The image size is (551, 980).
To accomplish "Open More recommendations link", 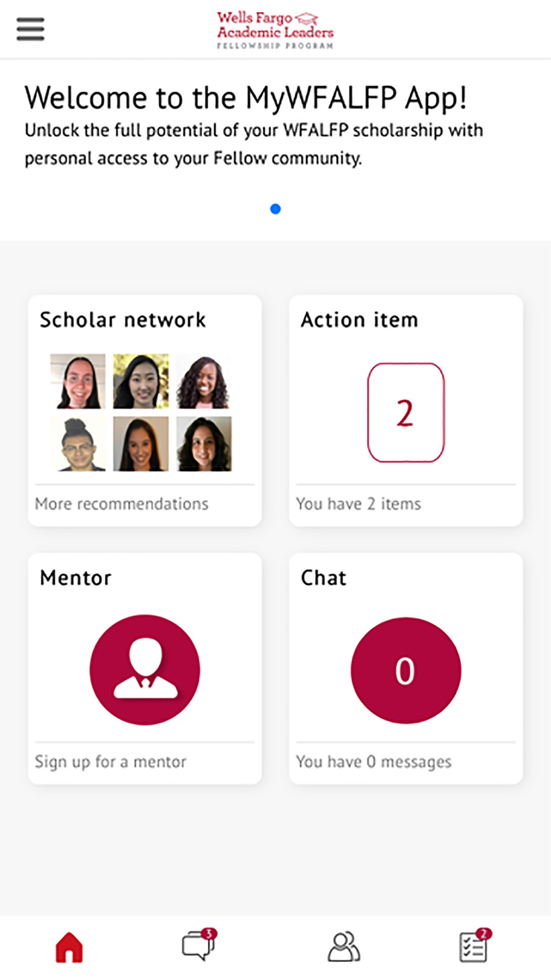I will coord(122,504).
